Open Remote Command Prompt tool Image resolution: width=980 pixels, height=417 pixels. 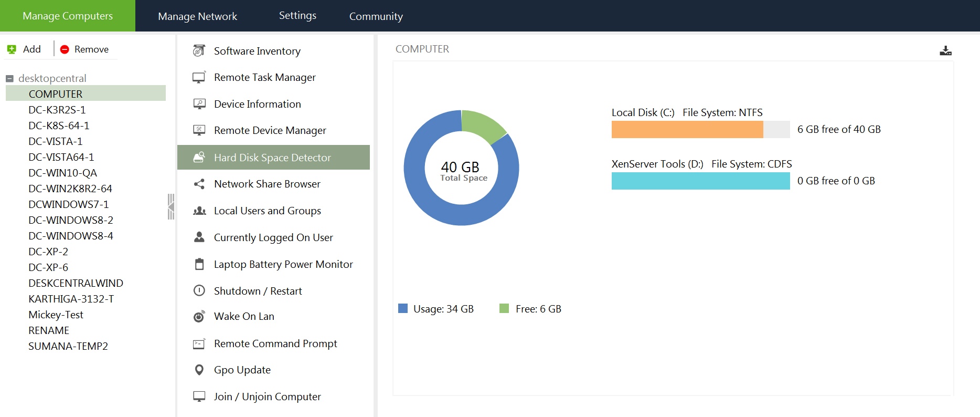pyautogui.click(x=275, y=343)
